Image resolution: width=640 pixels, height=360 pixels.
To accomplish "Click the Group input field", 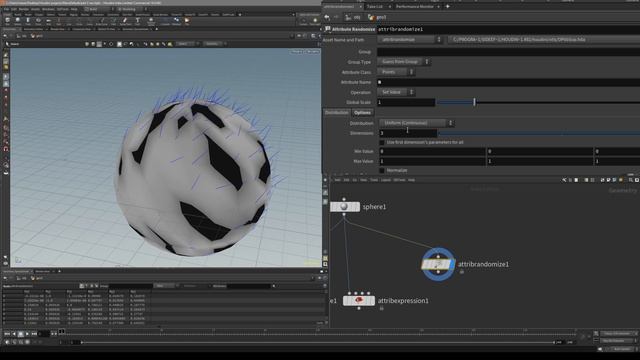I will 508,52.
